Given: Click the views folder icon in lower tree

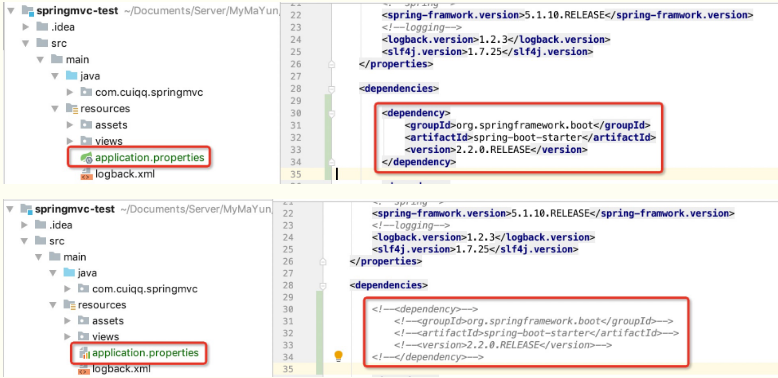Looking at the screenshot, I should click(x=84, y=336).
